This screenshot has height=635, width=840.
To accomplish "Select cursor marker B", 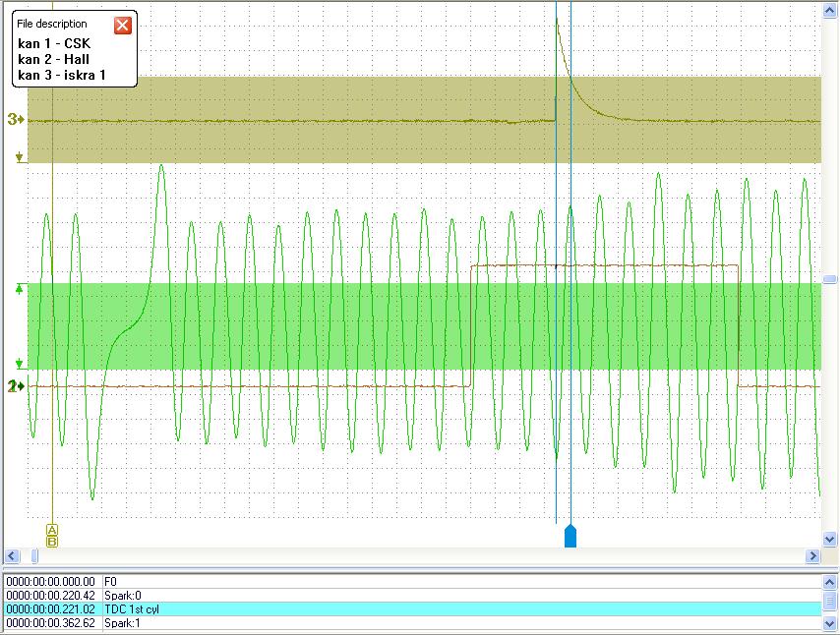I will click(52, 542).
